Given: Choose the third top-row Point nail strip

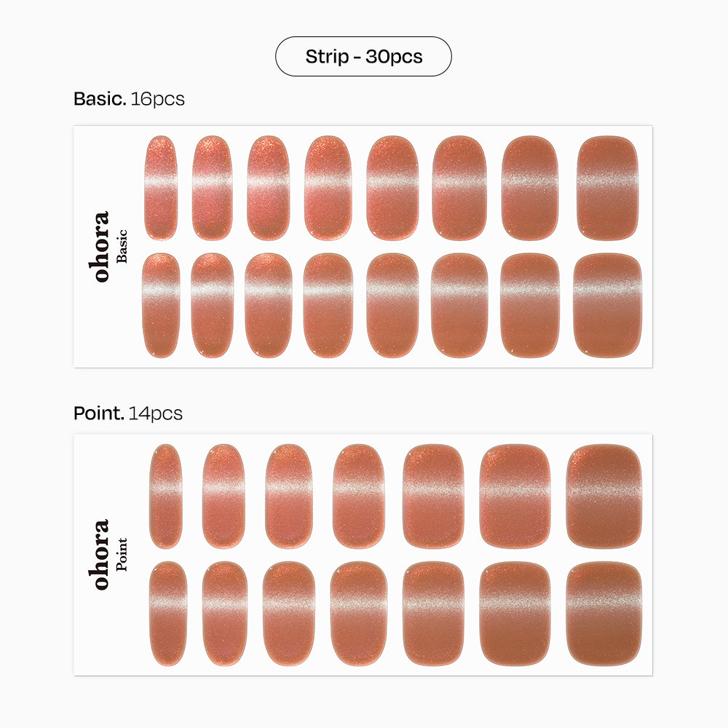Looking at the screenshot, I should click(288, 496).
